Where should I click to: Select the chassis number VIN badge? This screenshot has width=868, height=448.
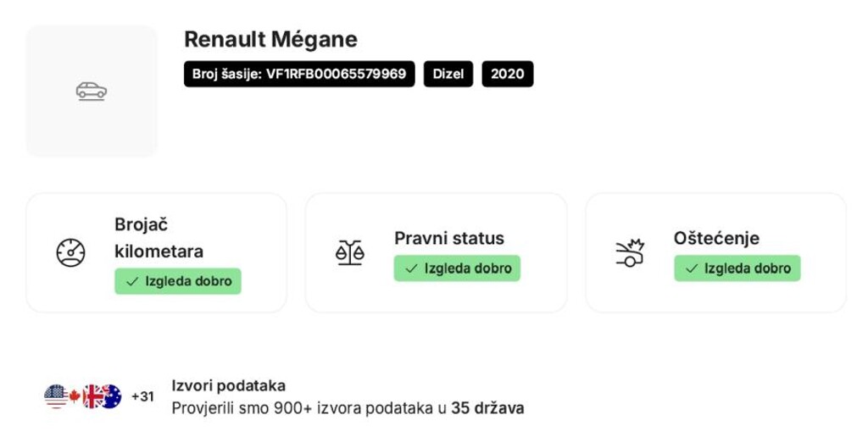[299, 75]
